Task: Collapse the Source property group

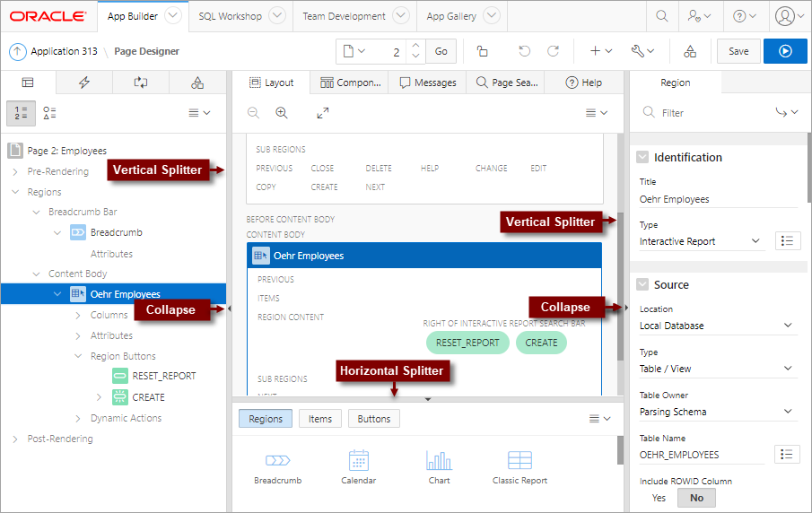Action: pos(642,284)
